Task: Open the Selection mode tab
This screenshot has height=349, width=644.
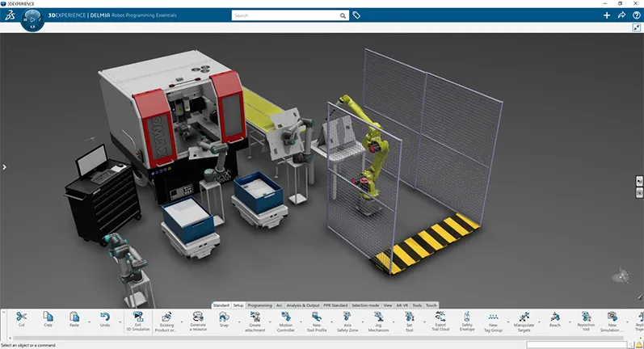Action: coord(365,305)
